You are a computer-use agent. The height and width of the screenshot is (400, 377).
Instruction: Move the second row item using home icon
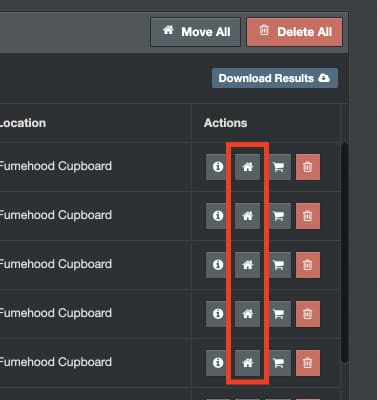247,216
